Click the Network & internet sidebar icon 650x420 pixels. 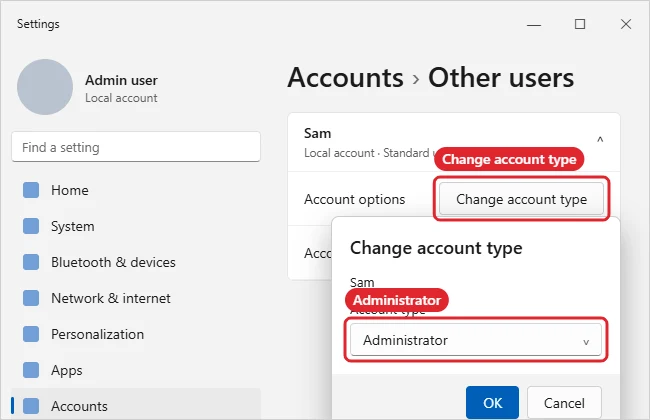[31, 298]
